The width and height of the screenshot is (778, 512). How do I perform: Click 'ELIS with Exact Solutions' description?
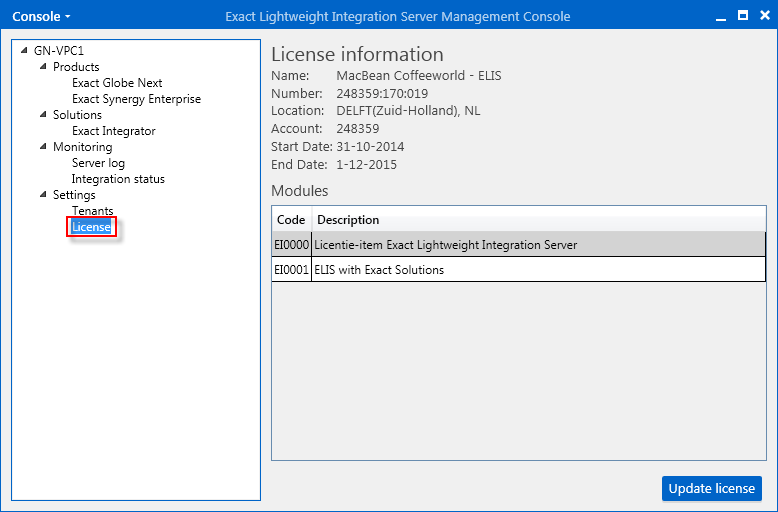(379, 269)
